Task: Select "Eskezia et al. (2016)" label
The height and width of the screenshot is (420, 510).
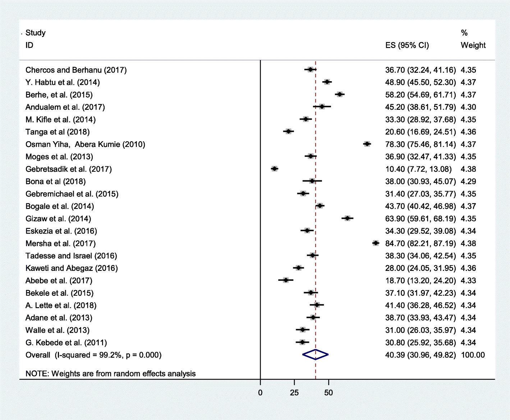Action: 61,231
